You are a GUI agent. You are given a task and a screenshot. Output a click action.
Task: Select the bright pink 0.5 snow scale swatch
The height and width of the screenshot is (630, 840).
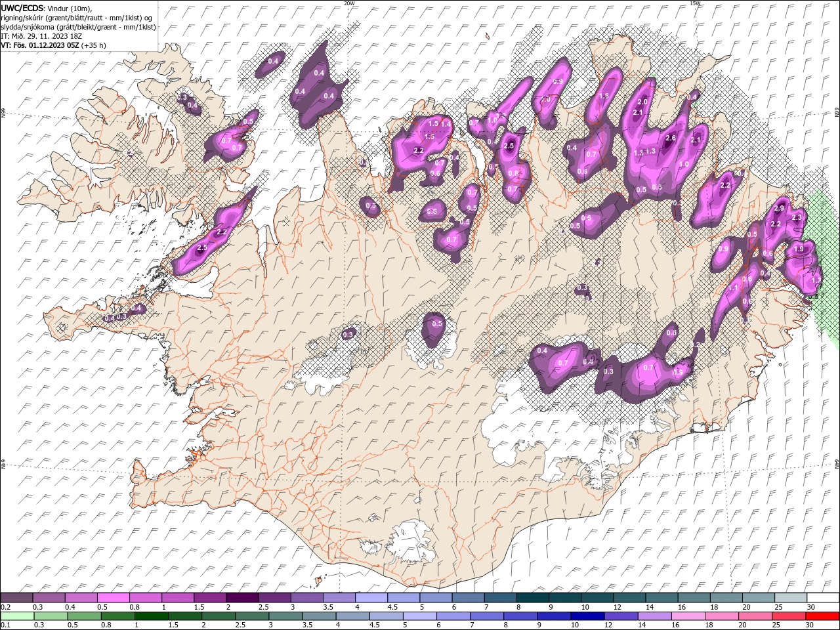coord(113,598)
